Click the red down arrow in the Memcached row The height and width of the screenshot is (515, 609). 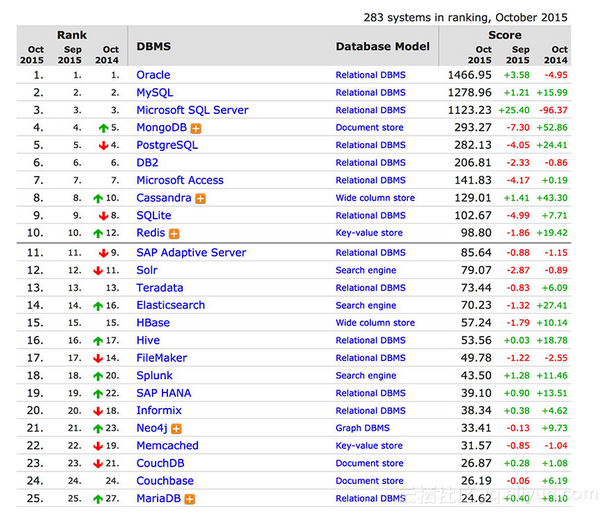coord(98,446)
